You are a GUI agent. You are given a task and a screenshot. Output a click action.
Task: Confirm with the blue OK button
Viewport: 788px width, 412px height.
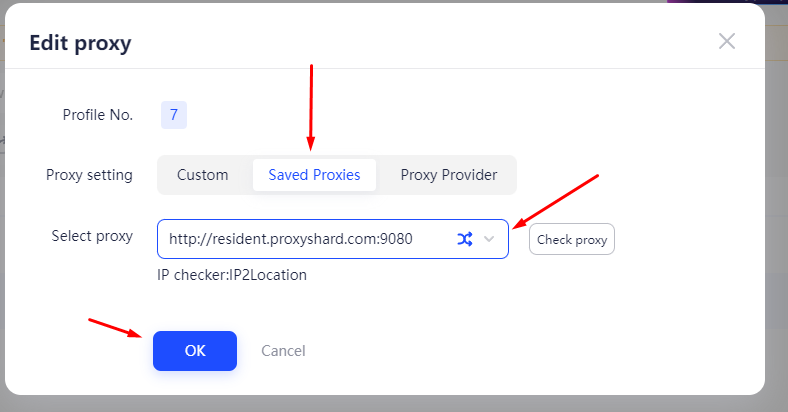195,351
